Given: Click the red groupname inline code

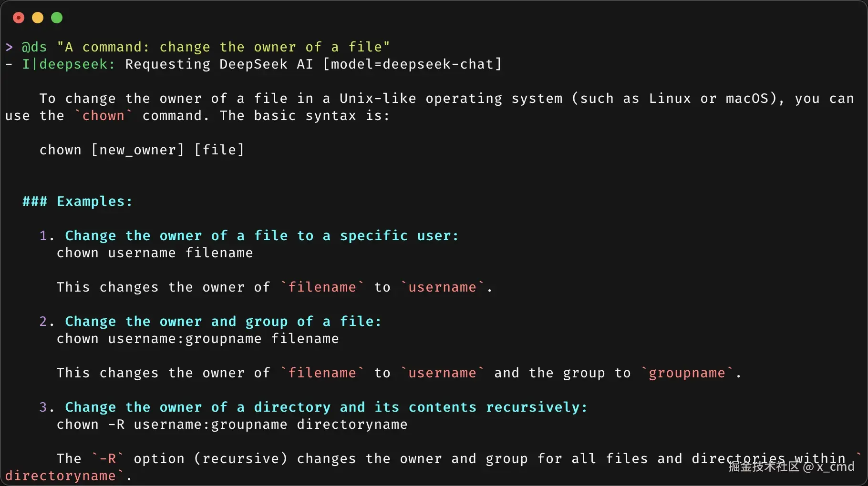Looking at the screenshot, I should [687, 373].
